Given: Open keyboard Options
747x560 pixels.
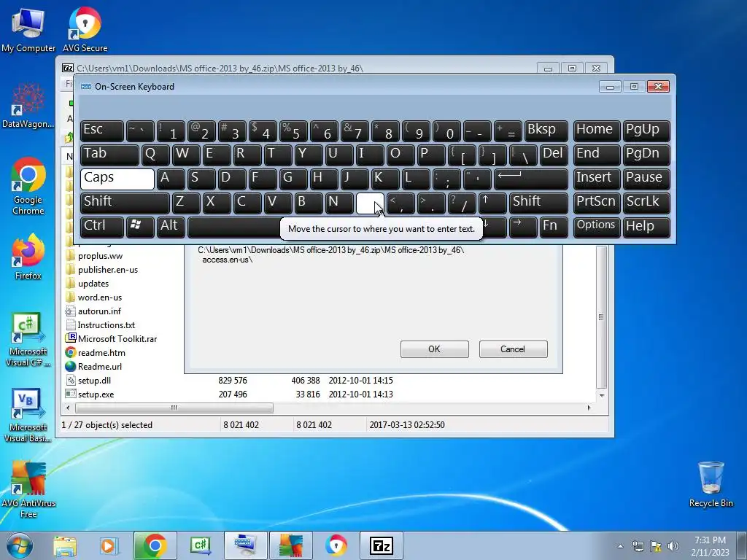Looking at the screenshot, I should coord(597,227).
